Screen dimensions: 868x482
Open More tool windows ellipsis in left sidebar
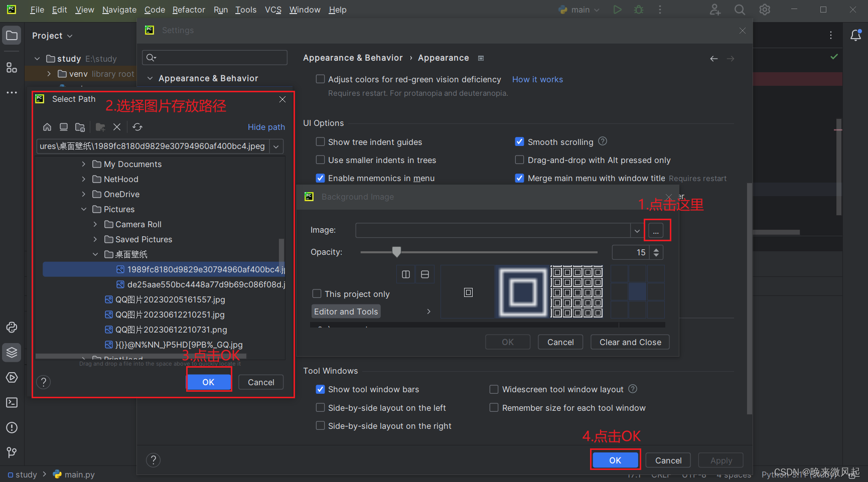click(12, 93)
